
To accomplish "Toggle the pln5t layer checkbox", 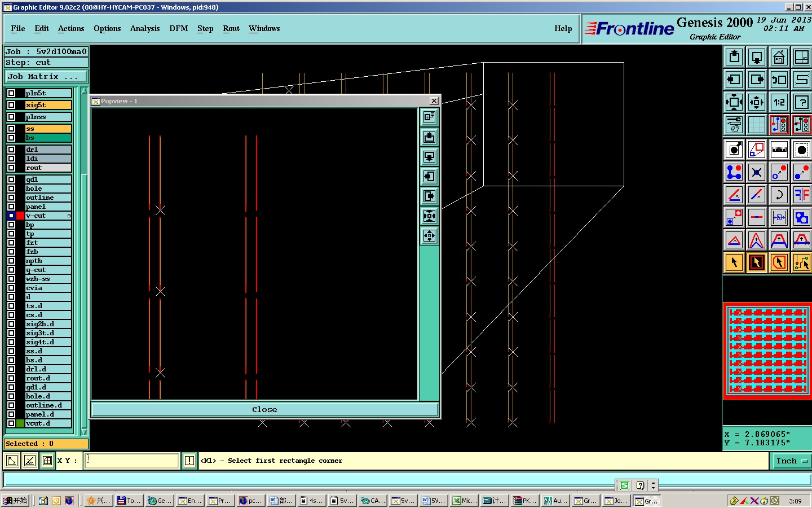I will 11,93.
